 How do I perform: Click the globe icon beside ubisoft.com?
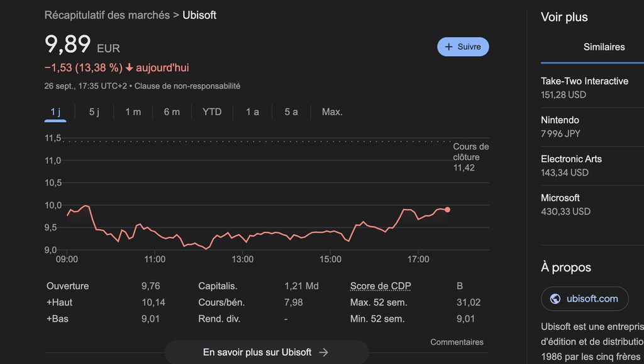pos(555,299)
